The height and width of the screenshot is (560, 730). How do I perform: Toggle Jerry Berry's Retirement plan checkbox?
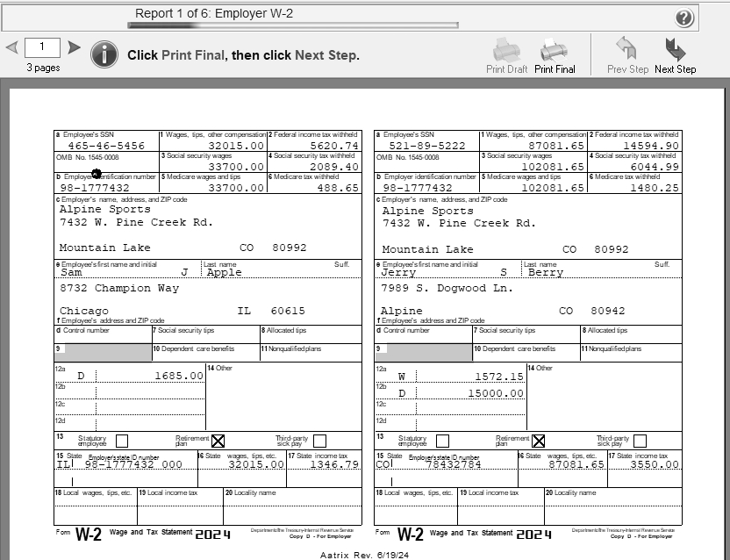tap(539, 441)
